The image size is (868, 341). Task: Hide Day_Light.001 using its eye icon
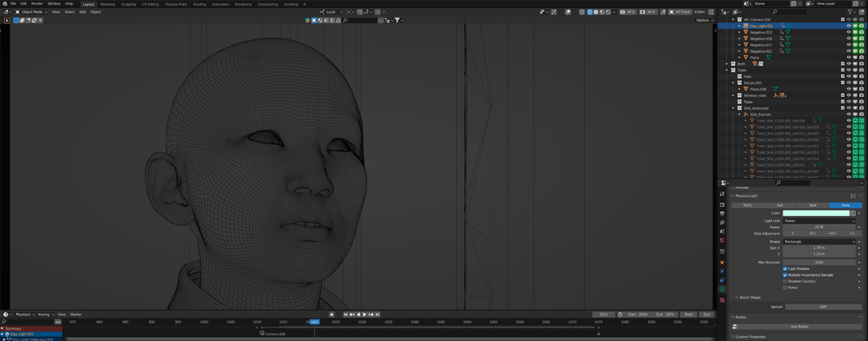coord(849,26)
